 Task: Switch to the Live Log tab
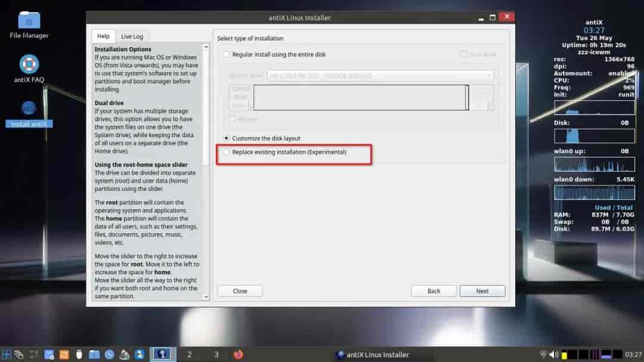132,36
